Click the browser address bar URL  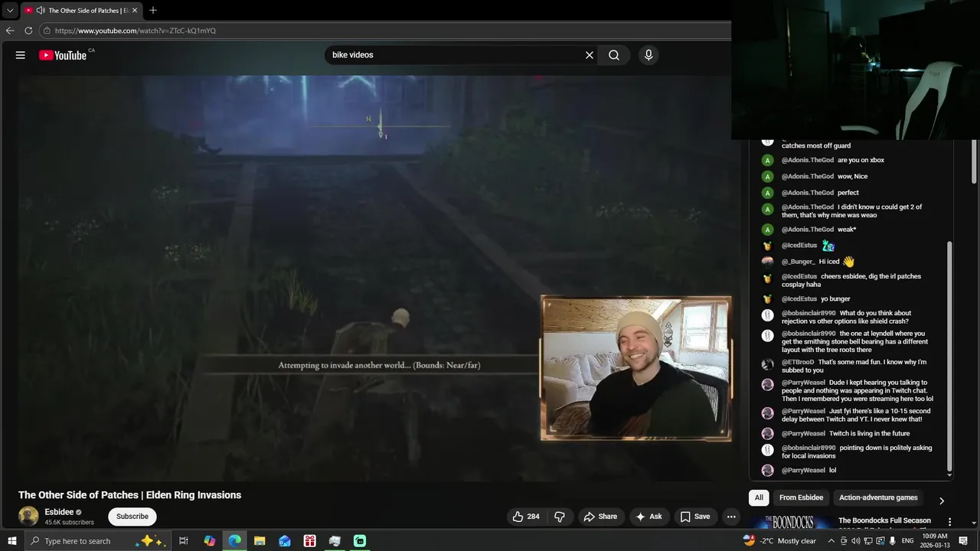pos(136,31)
